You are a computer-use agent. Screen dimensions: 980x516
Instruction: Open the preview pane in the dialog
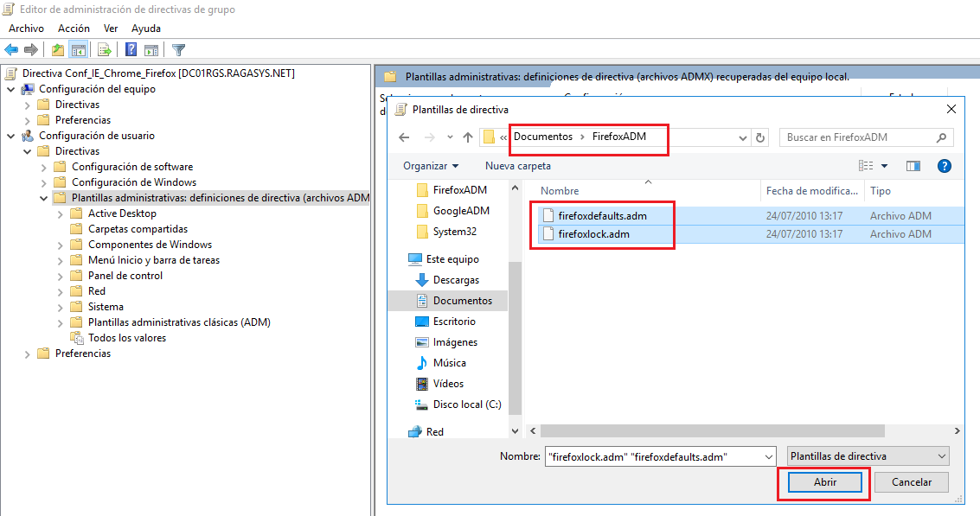click(913, 166)
